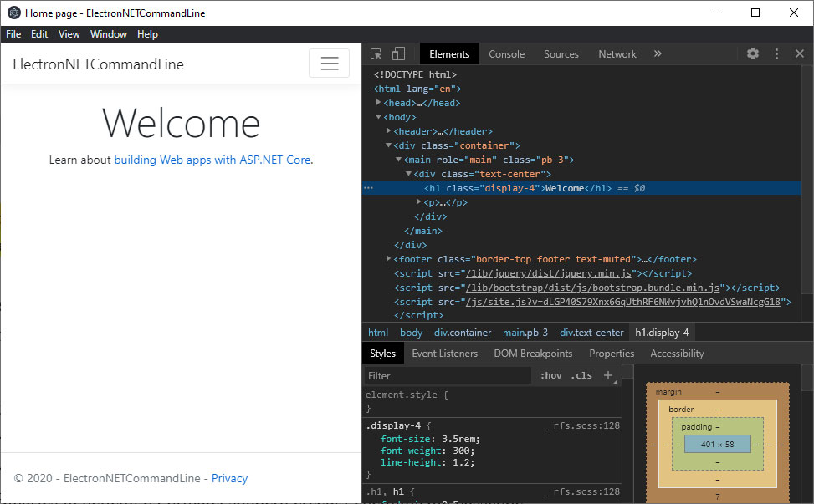Click the body breadcrumb
Viewport: 814px width, 504px height.
(x=411, y=333)
